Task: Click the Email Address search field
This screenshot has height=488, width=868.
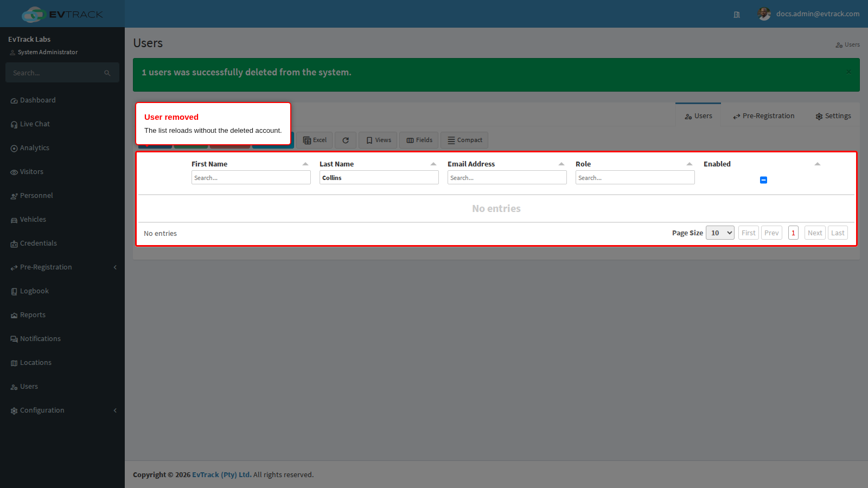Action: [x=507, y=177]
